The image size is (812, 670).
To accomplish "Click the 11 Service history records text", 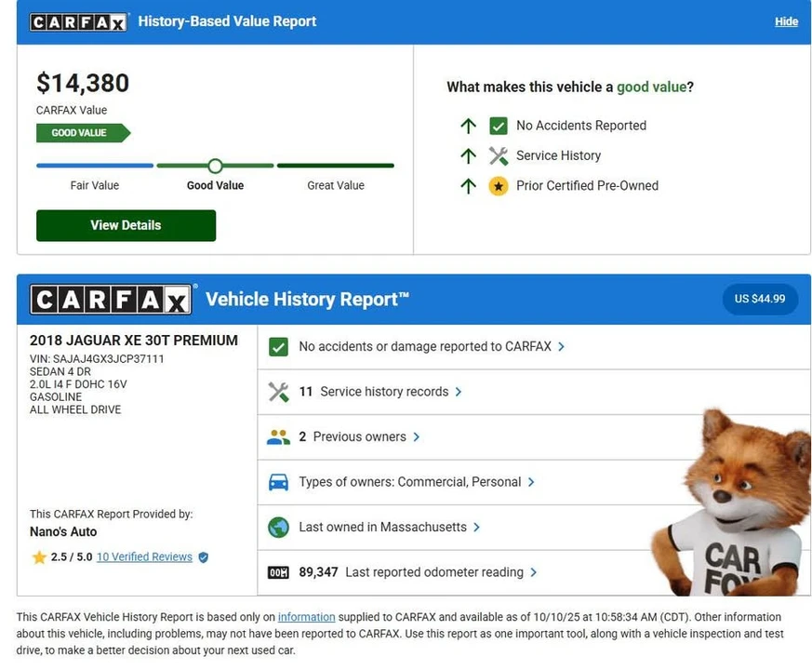I will click(373, 392).
